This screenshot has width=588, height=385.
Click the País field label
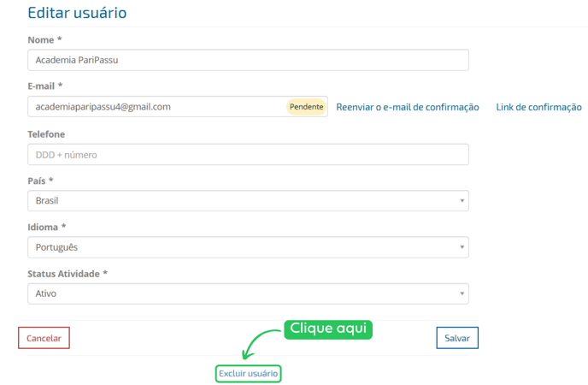(40, 181)
